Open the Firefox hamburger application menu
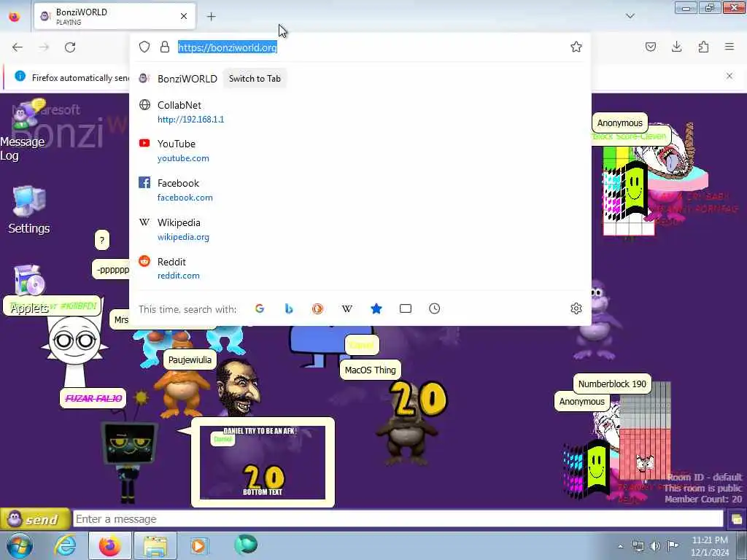 tap(729, 47)
